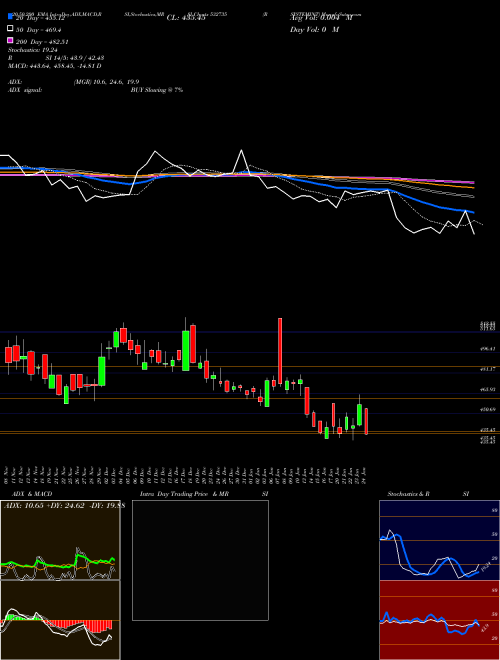Screen dimensions: 500x660
Task: Select the '20 Day = 455.12' legend text
Action: pos(40,18)
